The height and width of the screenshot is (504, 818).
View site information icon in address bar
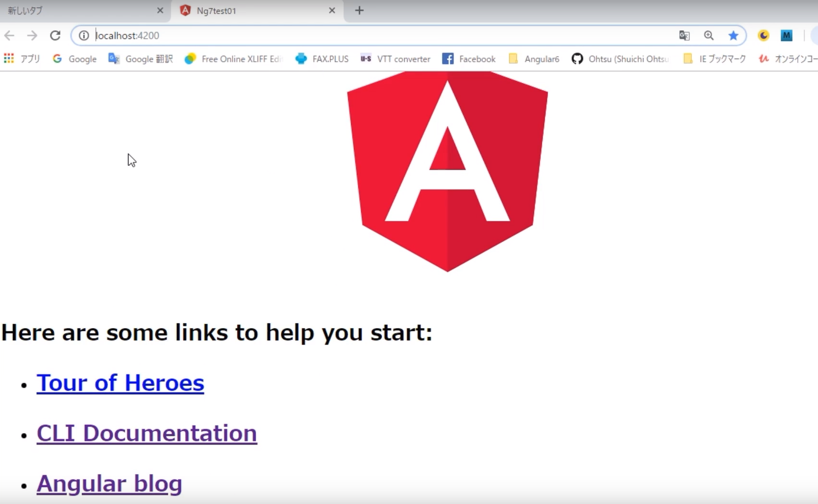coord(84,35)
